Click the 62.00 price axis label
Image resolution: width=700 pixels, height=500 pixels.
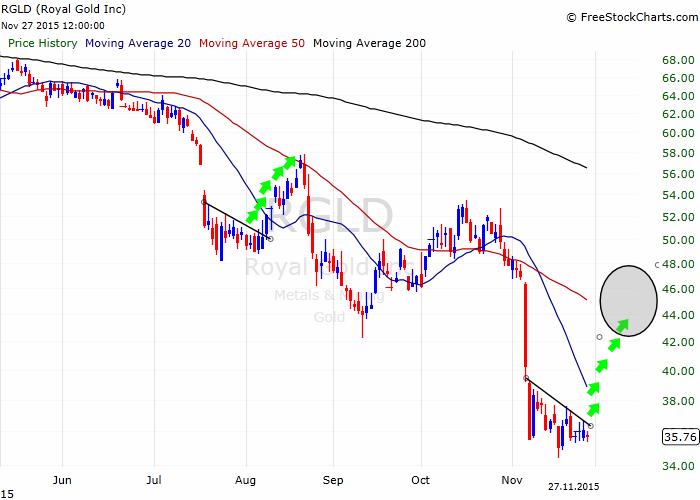coord(679,114)
